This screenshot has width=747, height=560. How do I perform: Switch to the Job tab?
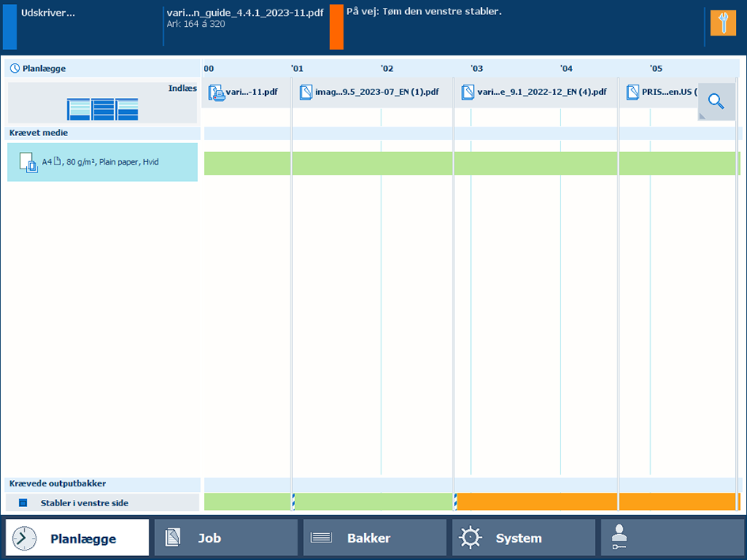click(x=226, y=538)
